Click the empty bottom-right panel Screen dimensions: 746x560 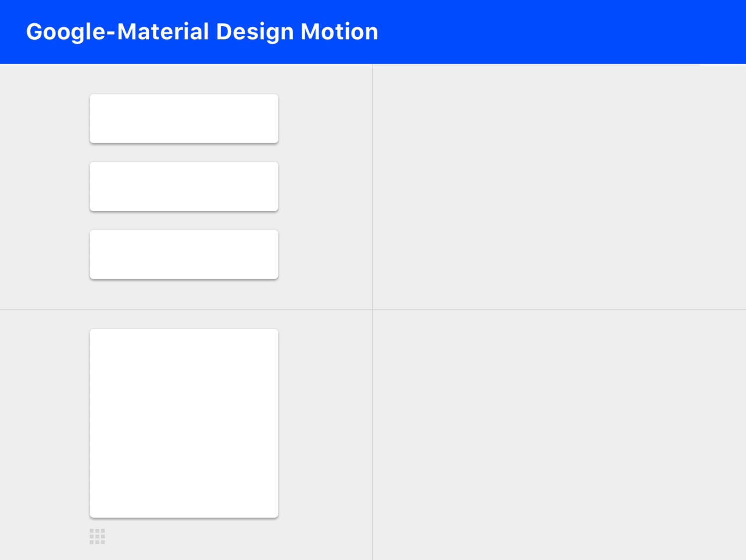[x=559, y=435]
